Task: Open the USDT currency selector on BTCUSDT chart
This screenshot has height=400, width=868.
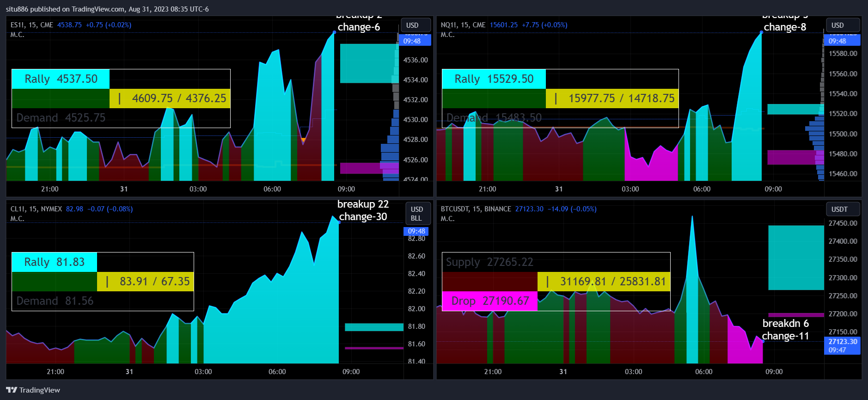Action: (x=843, y=209)
